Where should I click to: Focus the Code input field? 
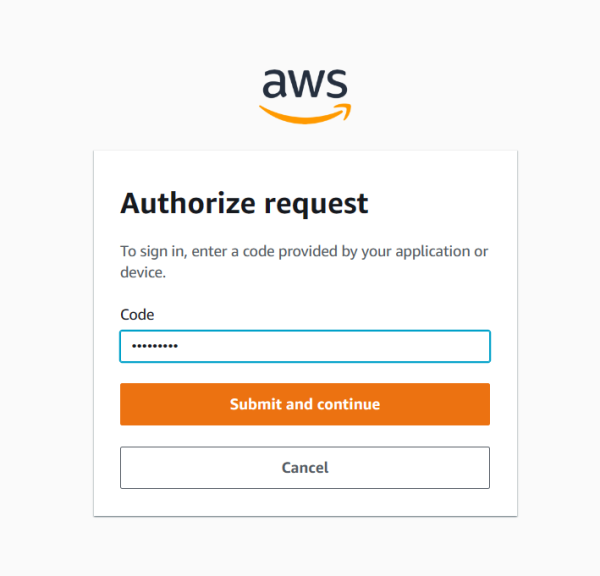tap(305, 347)
